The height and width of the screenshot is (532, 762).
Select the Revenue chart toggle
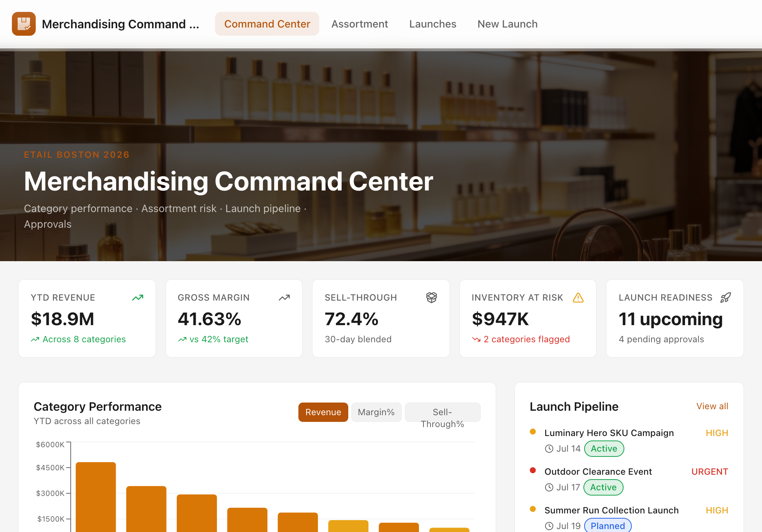323,412
